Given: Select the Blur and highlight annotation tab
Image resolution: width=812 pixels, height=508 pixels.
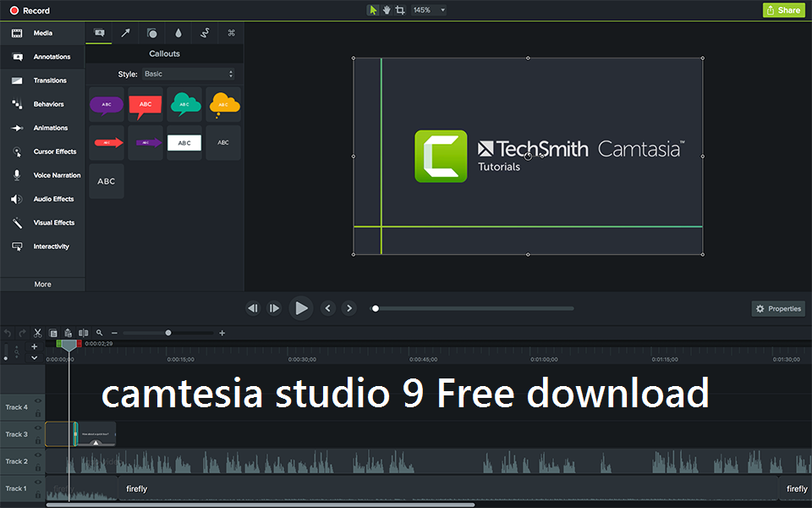Looking at the screenshot, I should point(178,33).
